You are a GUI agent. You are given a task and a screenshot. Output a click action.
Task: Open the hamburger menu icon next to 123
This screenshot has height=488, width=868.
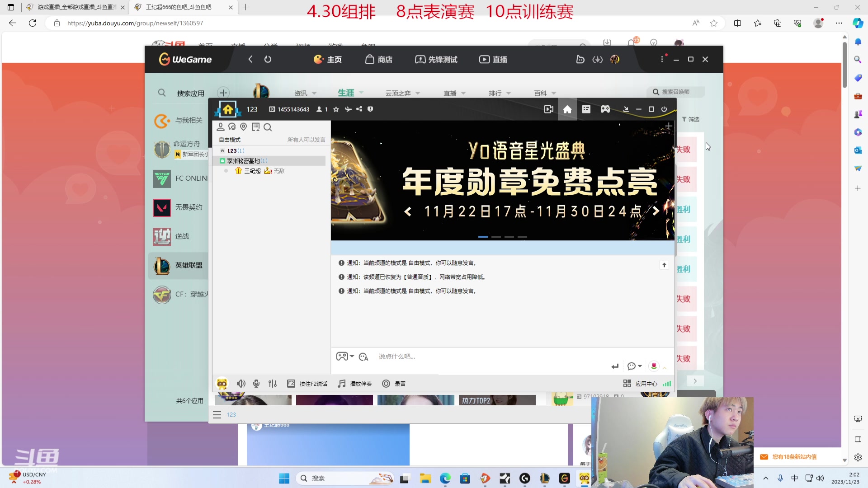tap(217, 415)
